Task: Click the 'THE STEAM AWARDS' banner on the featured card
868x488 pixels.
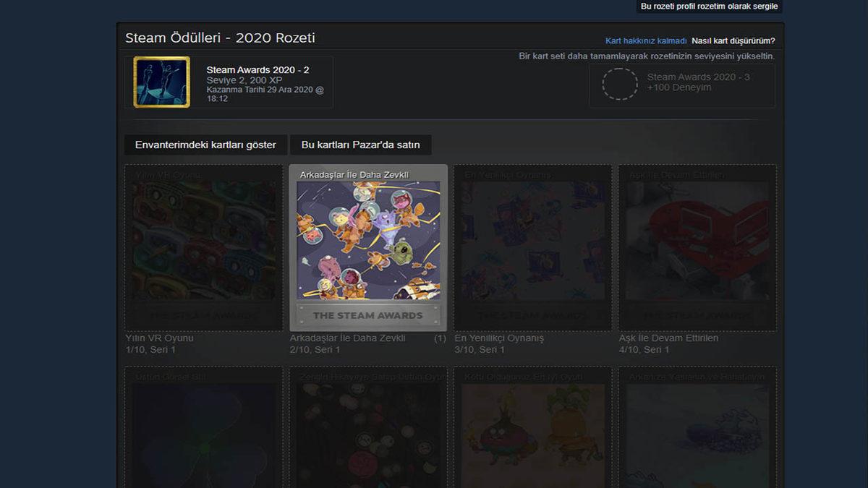Action: click(369, 315)
